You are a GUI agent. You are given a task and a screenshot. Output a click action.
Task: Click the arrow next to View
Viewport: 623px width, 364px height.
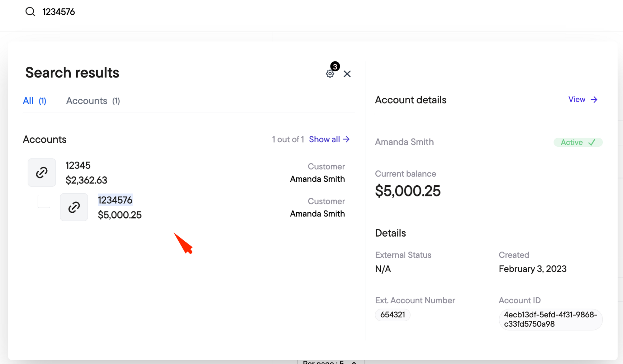pos(594,100)
